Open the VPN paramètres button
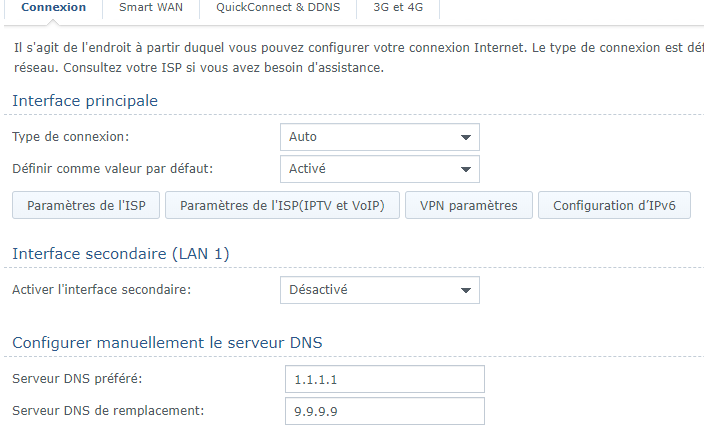The height and width of the screenshot is (441, 704). tap(469, 205)
